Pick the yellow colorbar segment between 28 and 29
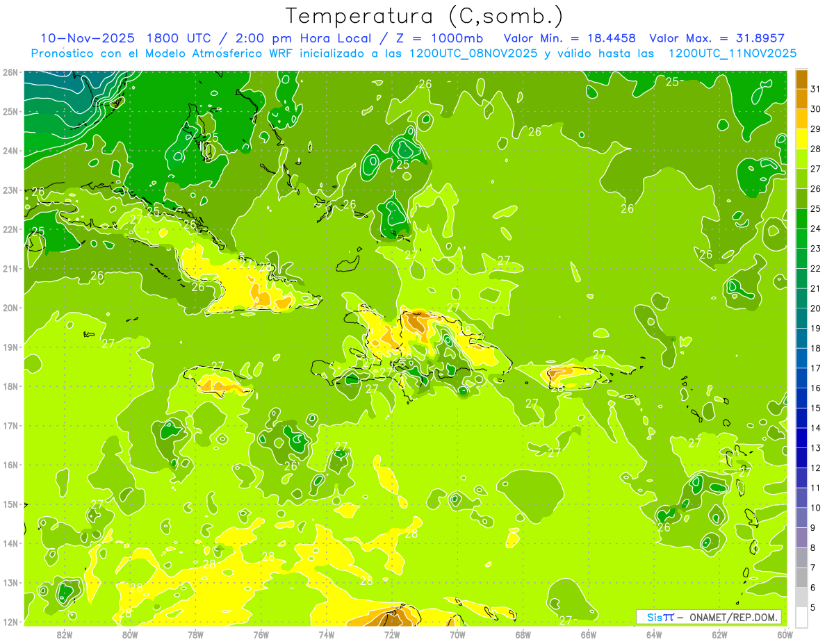 coord(801,139)
